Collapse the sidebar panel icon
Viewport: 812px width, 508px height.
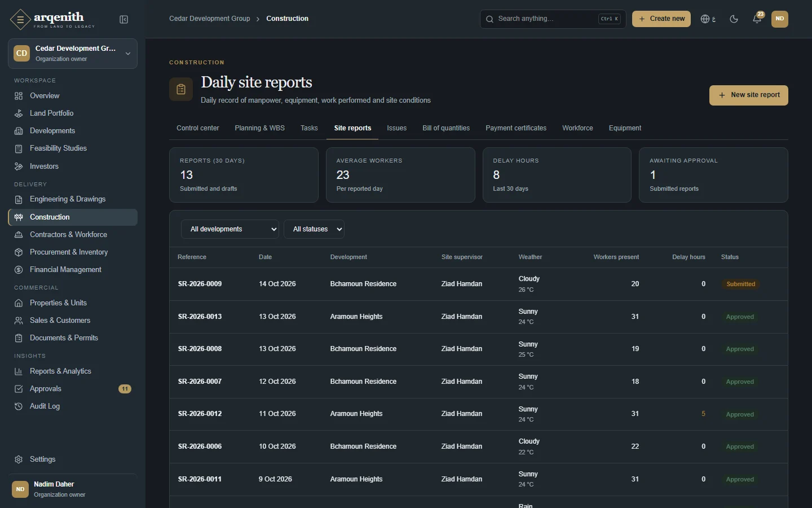[x=124, y=20]
